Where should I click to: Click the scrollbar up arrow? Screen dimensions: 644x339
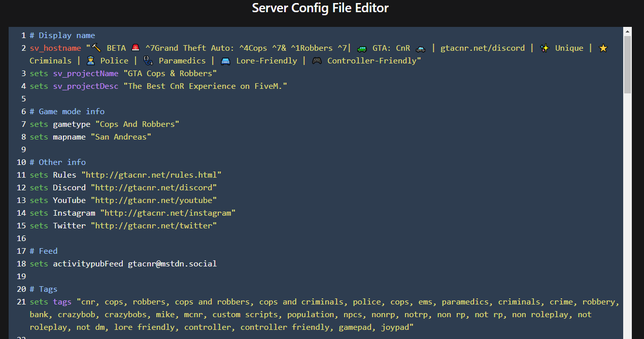click(x=628, y=31)
